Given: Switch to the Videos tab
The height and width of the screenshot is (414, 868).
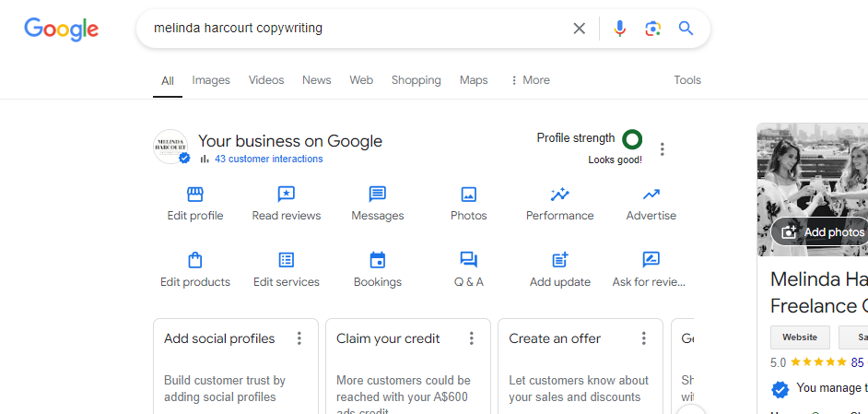Looking at the screenshot, I should pos(266,80).
